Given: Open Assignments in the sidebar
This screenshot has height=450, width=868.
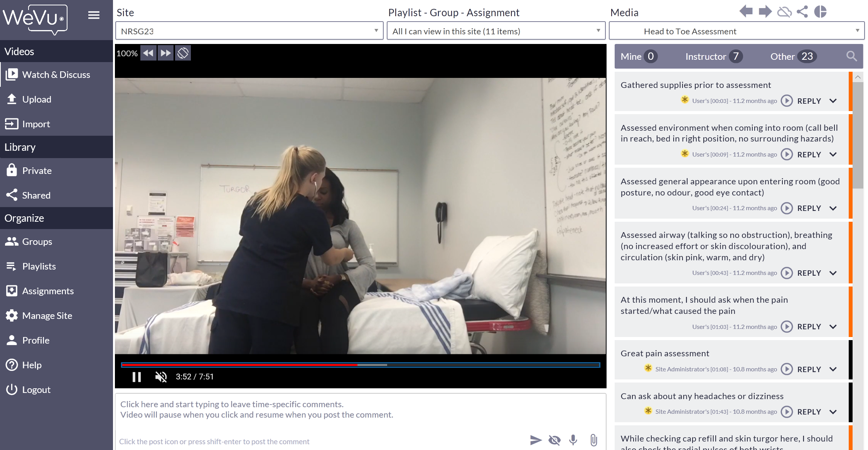Looking at the screenshot, I should pos(48,291).
